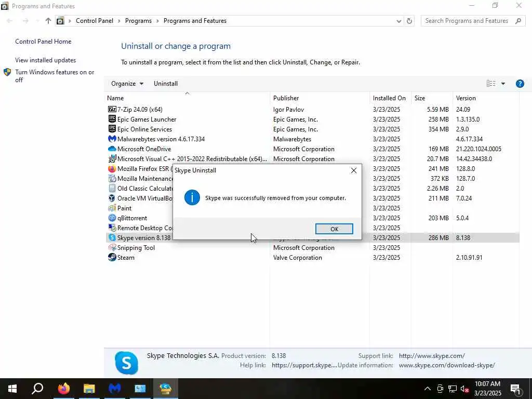Image resolution: width=532 pixels, height=399 pixels.
Task: Open Malwarebytes from the taskbar
Action: 115,389
